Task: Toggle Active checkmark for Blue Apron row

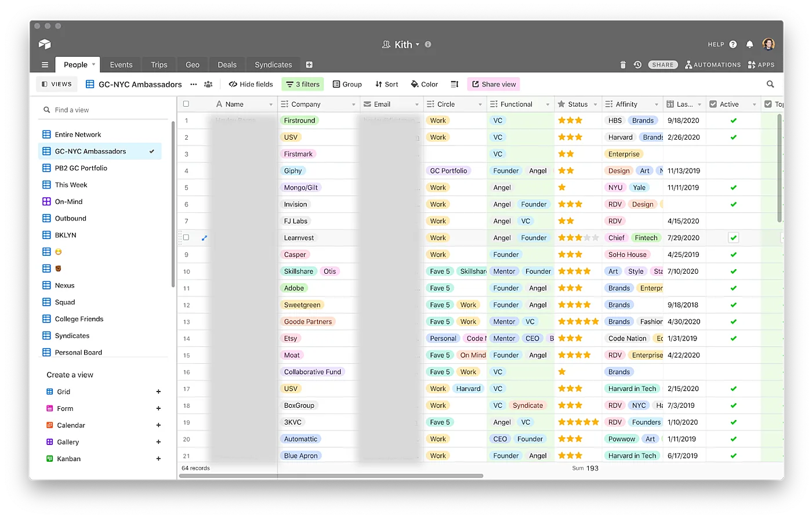Action: click(734, 456)
